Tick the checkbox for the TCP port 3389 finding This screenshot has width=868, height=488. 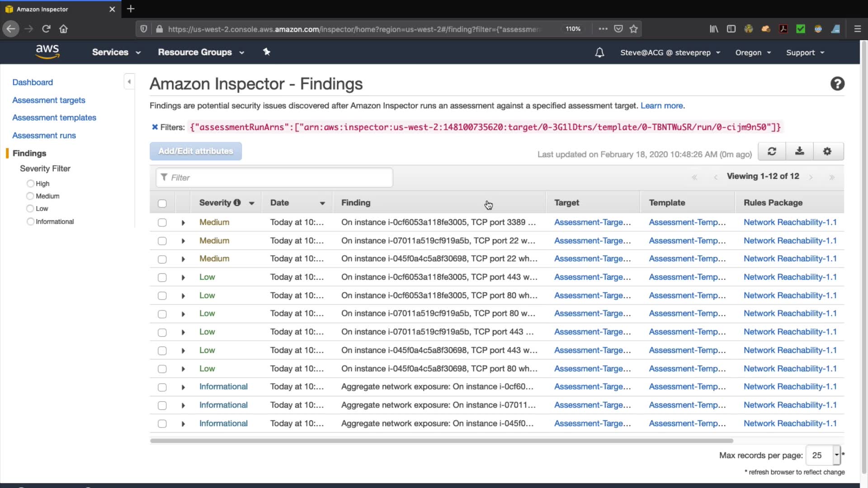(162, 223)
